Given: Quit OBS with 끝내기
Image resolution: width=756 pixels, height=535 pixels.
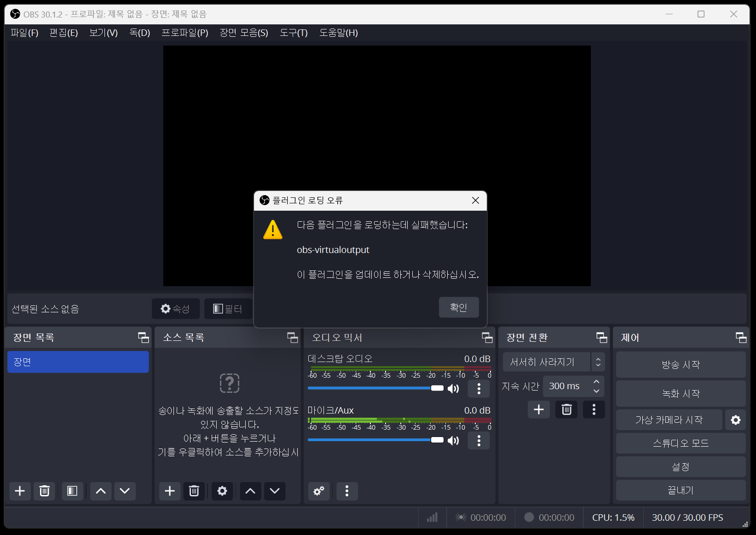Looking at the screenshot, I should (681, 490).
